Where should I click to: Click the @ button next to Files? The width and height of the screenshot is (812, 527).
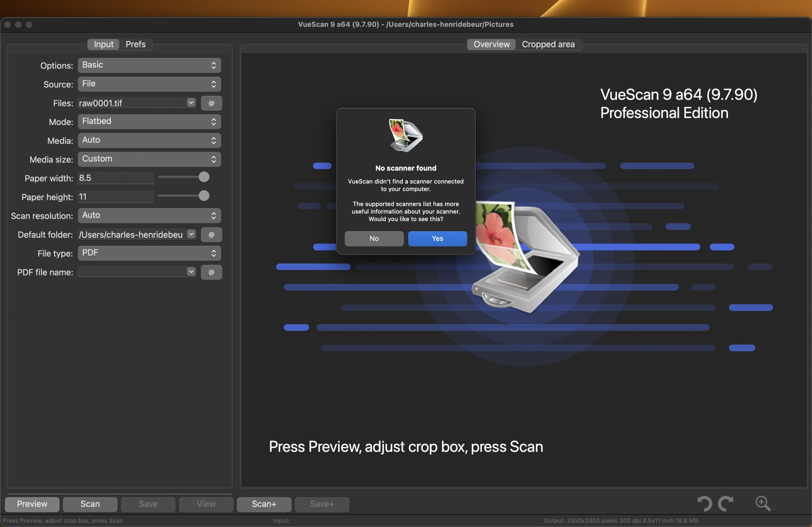tap(211, 103)
